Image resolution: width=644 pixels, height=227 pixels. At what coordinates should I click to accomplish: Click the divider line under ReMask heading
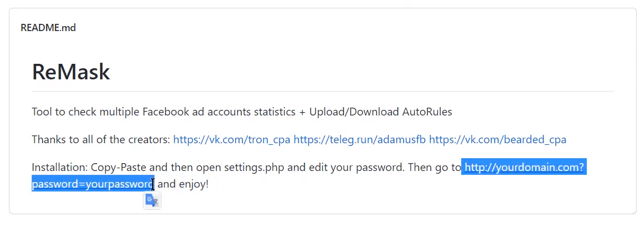[322, 91]
